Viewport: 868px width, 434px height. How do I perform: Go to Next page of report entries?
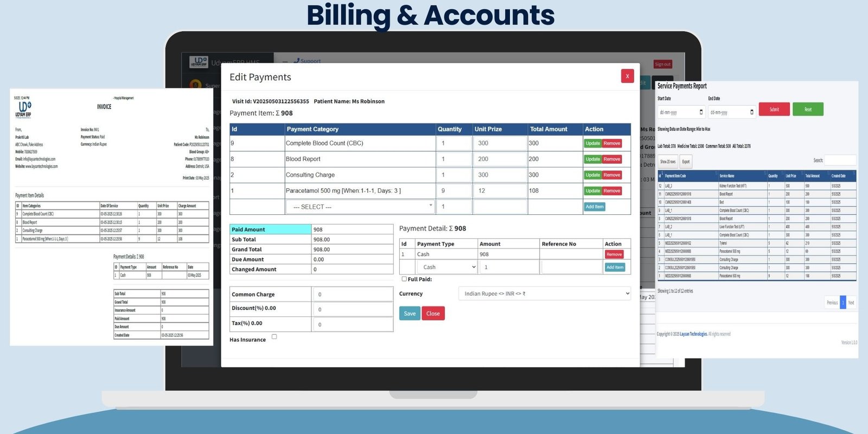[851, 303]
